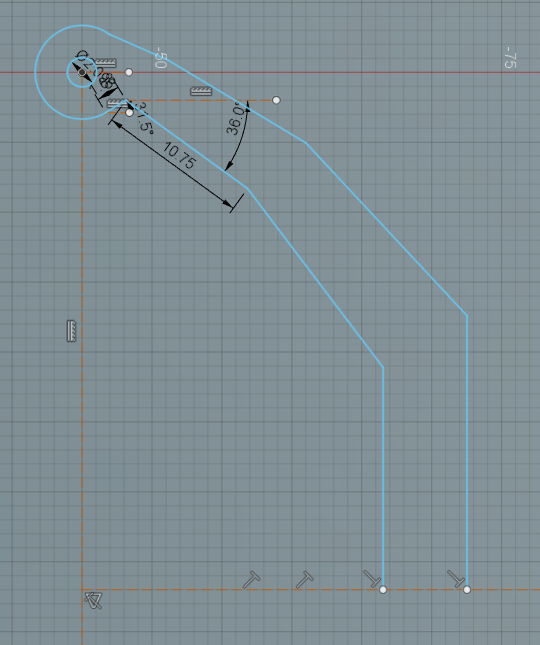Click the second perpendicular glyph on bottom dashed line
The width and height of the screenshot is (540, 645).
(x=304, y=580)
